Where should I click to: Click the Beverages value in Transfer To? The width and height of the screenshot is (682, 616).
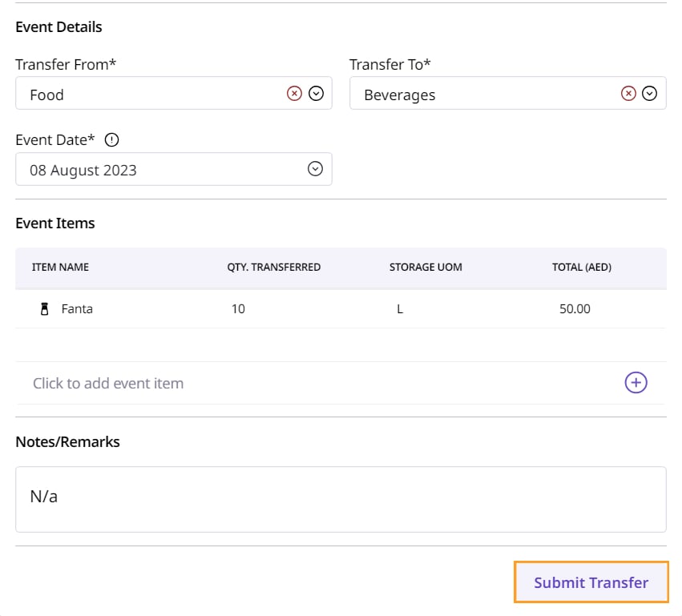tap(400, 95)
